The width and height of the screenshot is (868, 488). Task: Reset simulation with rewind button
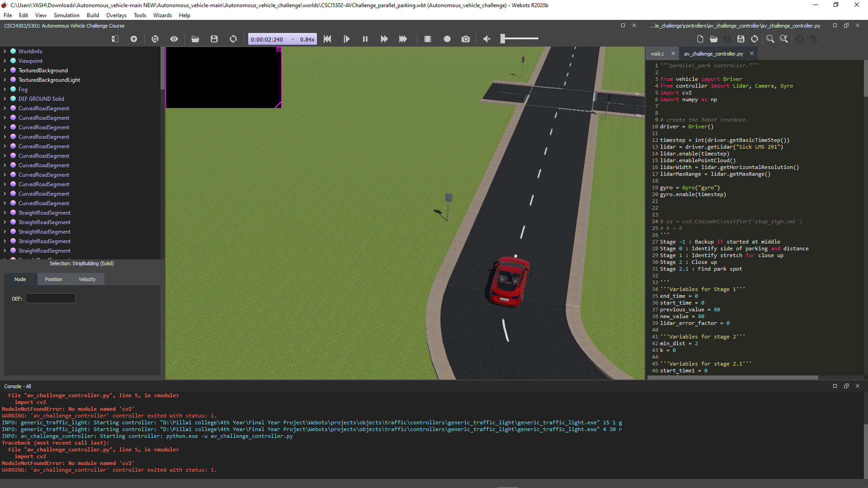(327, 39)
